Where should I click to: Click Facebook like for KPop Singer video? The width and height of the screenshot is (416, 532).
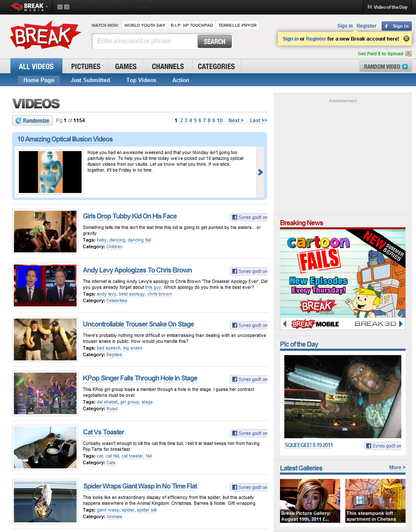(x=249, y=379)
